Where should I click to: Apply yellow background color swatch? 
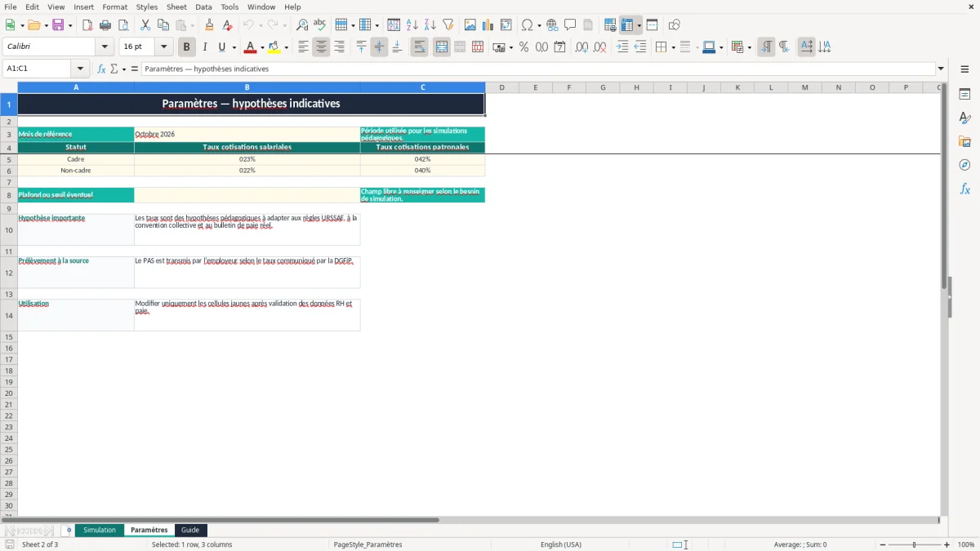click(274, 47)
